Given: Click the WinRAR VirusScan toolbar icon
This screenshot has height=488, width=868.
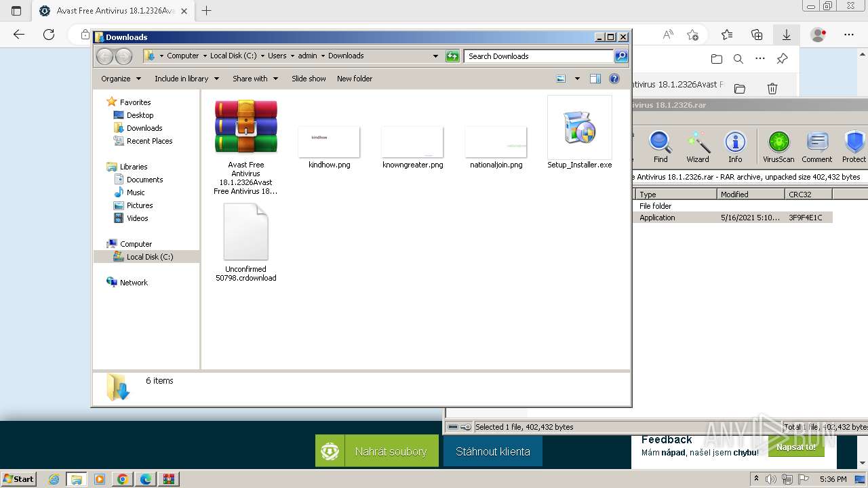Looking at the screenshot, I should tap(778, 147).
